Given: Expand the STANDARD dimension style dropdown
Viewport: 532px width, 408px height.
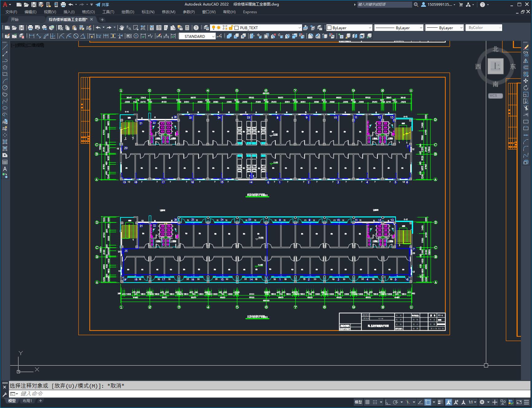Looking at the screenshot, I should (x=213, y=36).
